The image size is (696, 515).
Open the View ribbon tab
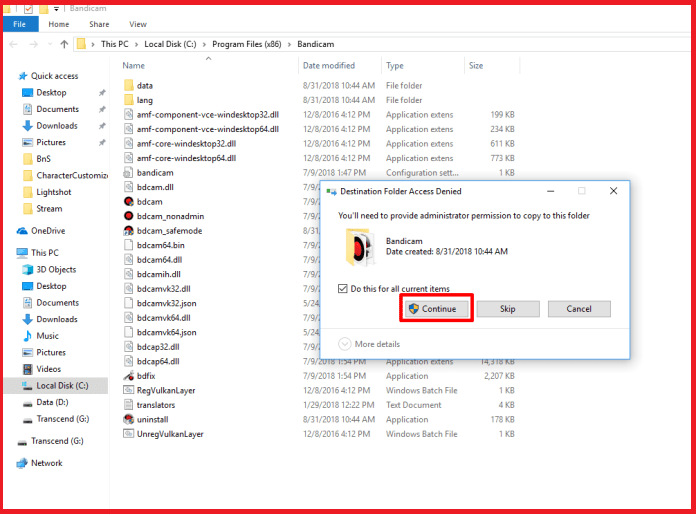138,24
